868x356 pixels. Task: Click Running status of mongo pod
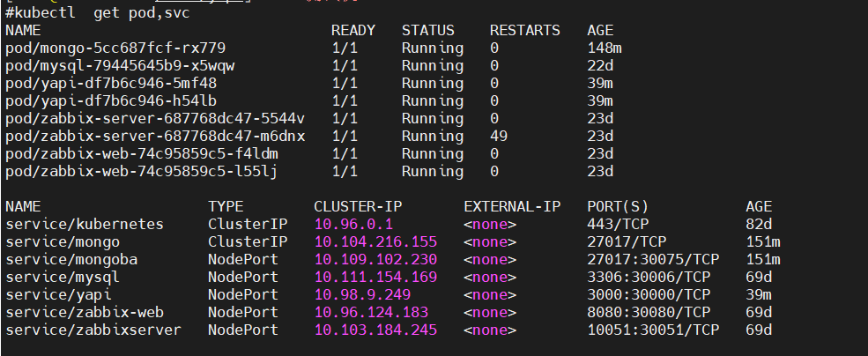point(433,48)
